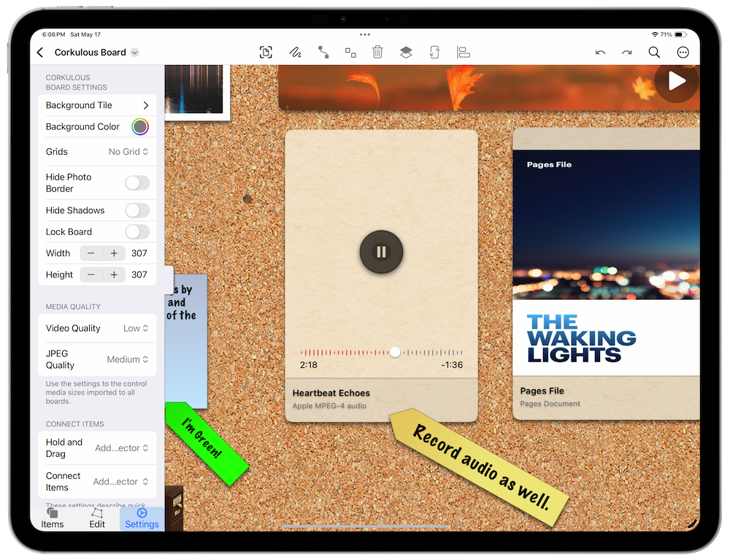Tap the three-dot multitasking indicator
Screen dimensions: 730x560
coord(365,34)
